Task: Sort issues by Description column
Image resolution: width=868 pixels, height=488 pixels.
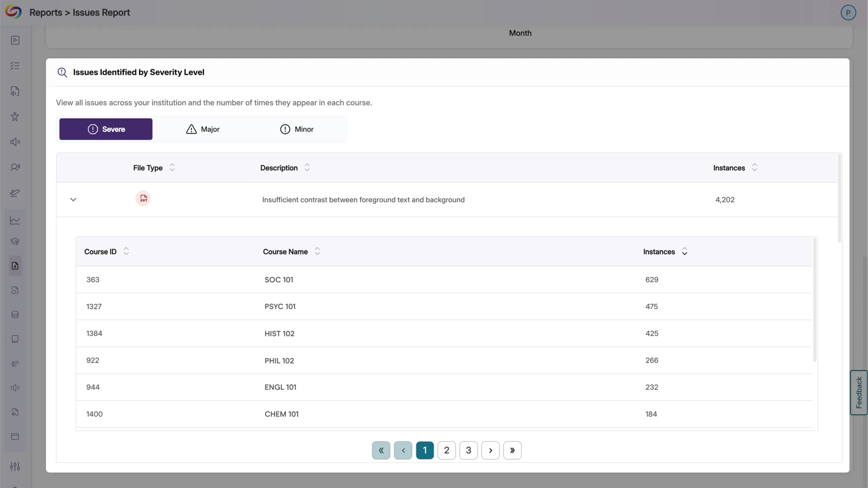Action: tap(307, 167)
